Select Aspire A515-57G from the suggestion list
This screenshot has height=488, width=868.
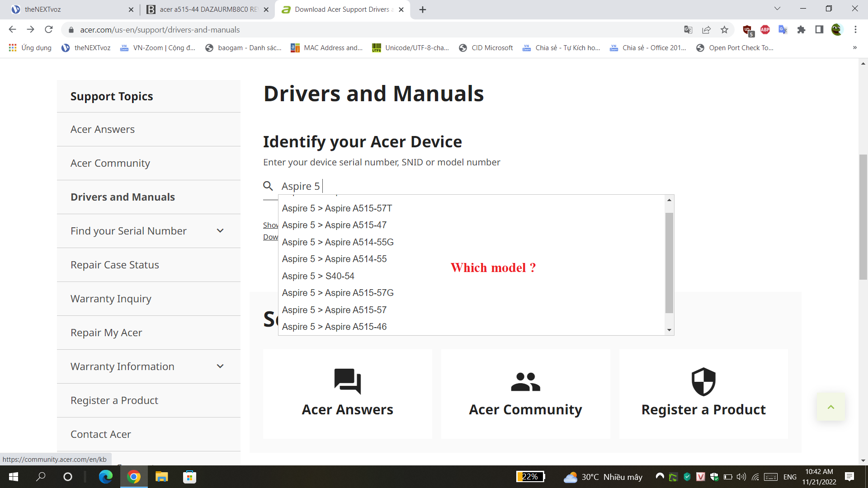click(x=338, y=293)
